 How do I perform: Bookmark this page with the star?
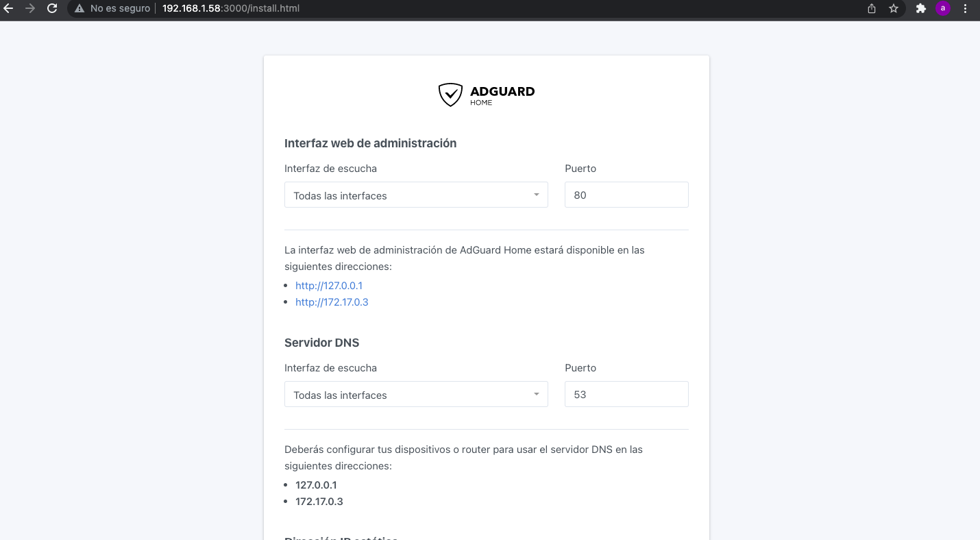[x=894, y=9]
